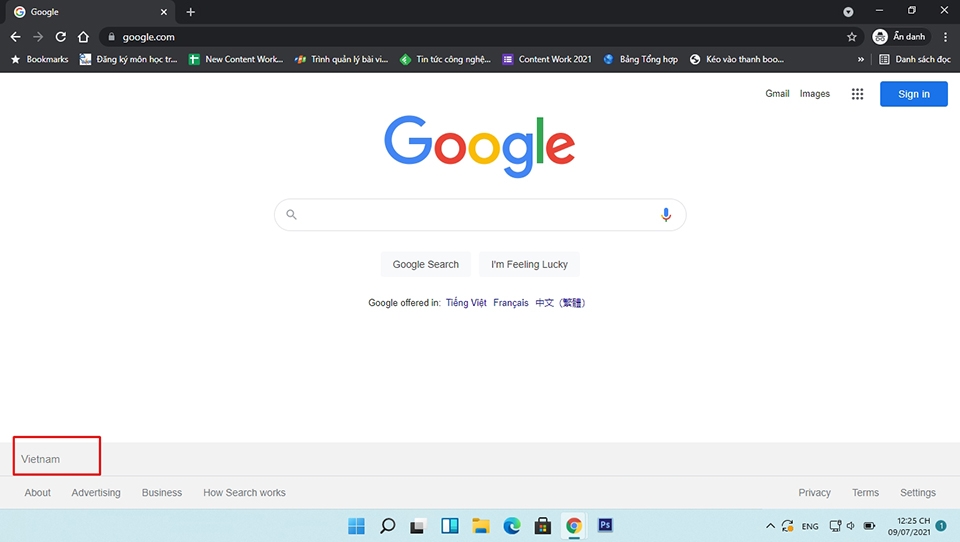This screenshot has width=960, height=542.
Task: Click I'm Feeling Lucky button
Action: tap(529, 264)
